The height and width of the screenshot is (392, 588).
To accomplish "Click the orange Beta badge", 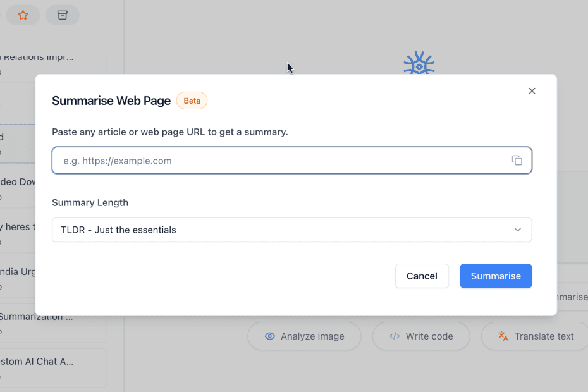I will 192,101.
